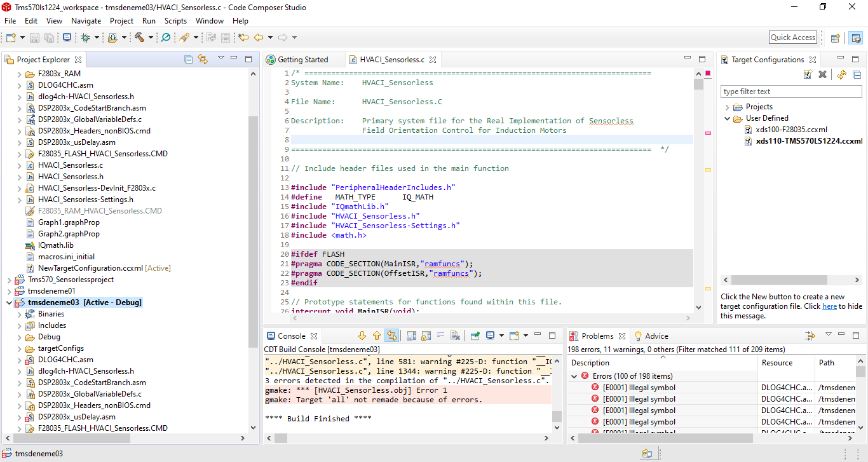868x462 pixels.
Task: Toggle Pin Console button
Action: [x=475, y=336]
